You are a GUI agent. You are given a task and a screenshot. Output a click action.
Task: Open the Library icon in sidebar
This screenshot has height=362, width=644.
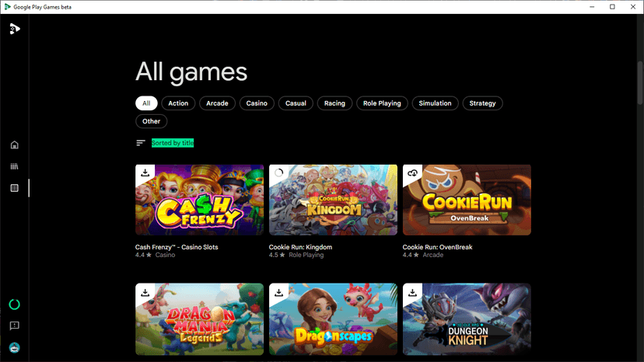[x=14, y=166]
